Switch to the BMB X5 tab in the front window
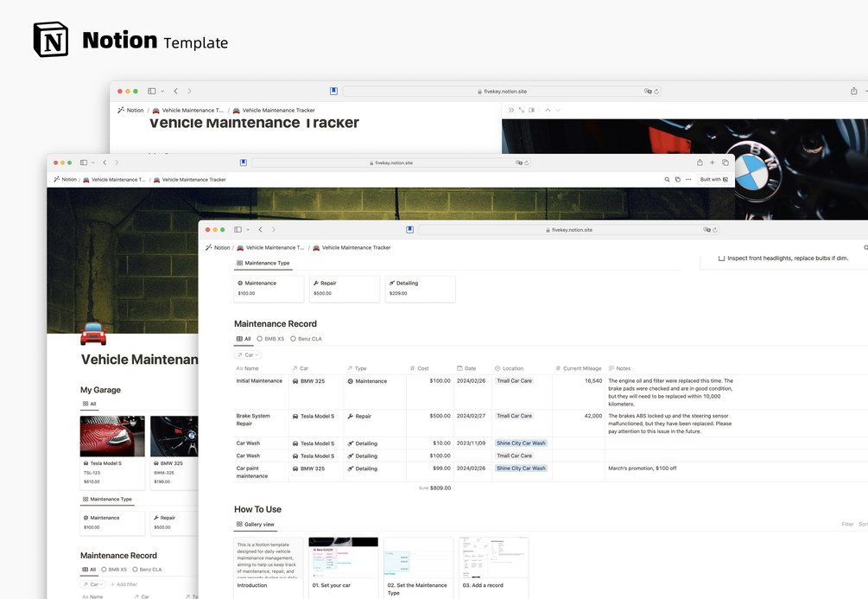 tap(270, 339)
